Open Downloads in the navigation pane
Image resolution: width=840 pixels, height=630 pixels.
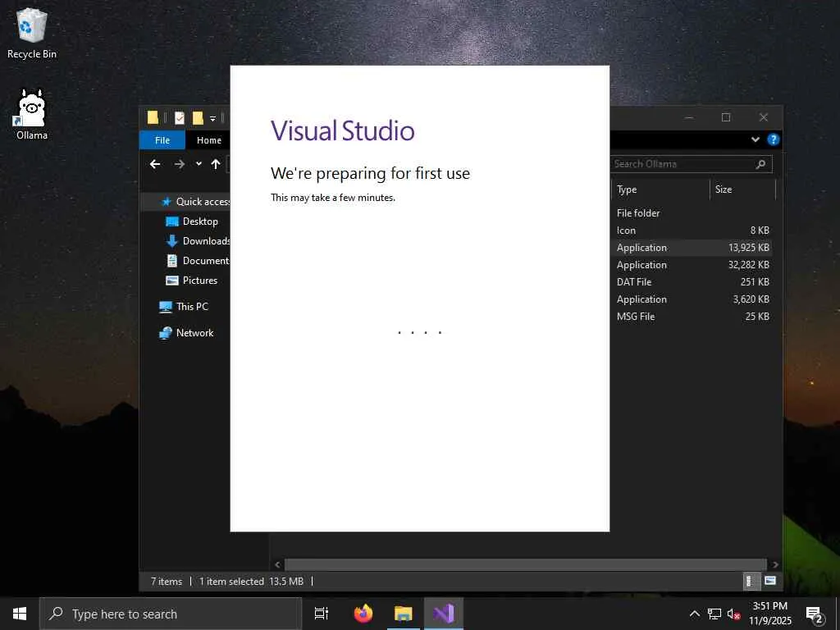[x=198, y=241]
